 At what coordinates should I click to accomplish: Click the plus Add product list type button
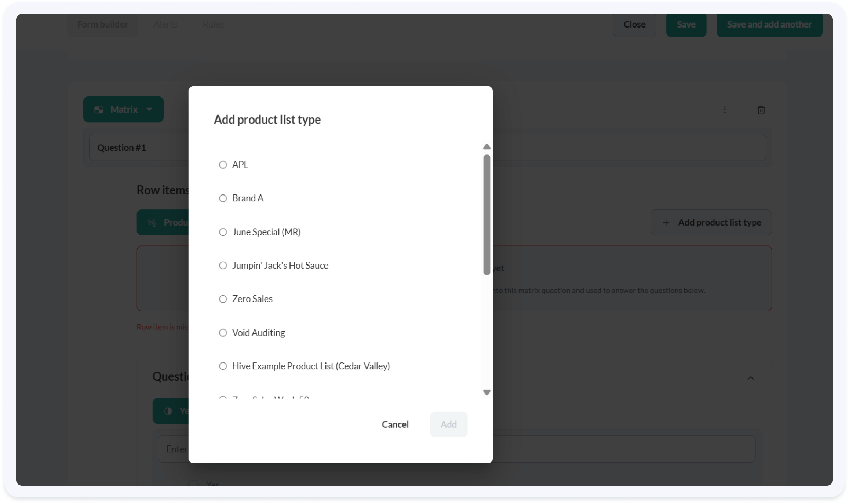(711, 222)
